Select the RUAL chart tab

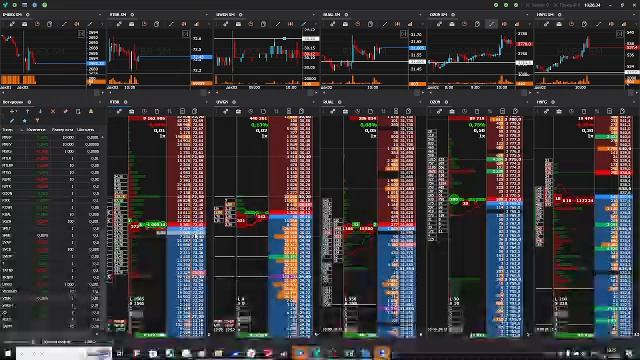click(x=331, y=14)
